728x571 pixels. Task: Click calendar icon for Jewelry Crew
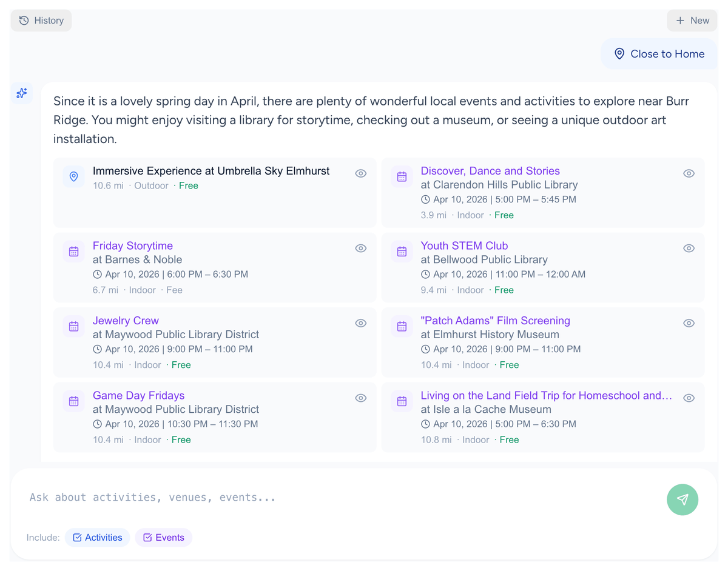(73, 327)
